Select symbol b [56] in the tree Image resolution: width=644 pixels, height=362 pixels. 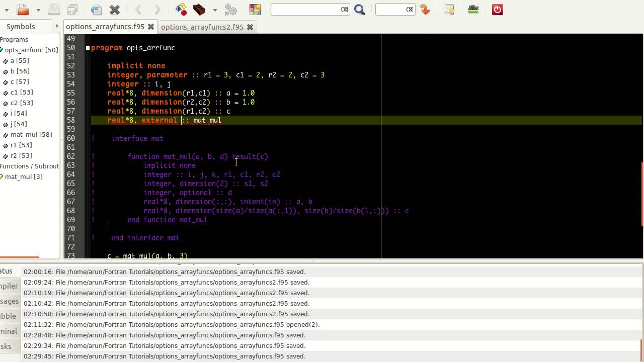click(x=20, y=71)
